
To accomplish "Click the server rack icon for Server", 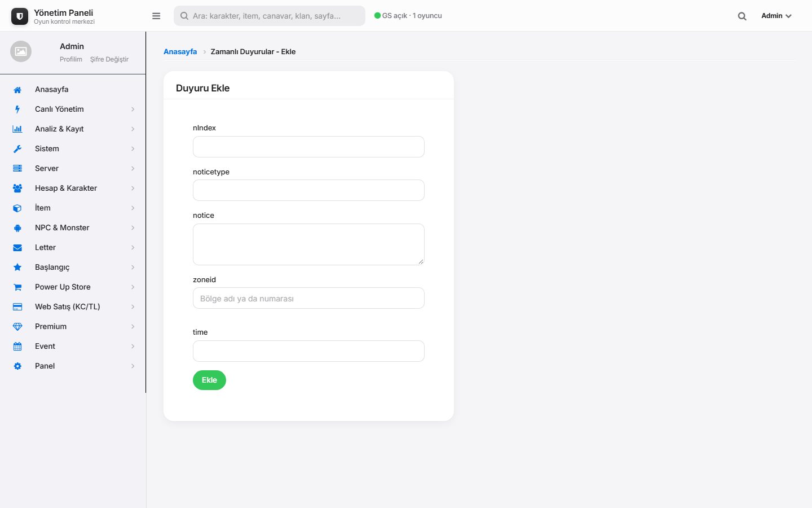I will pyautogui.click(x=17, y=169).
